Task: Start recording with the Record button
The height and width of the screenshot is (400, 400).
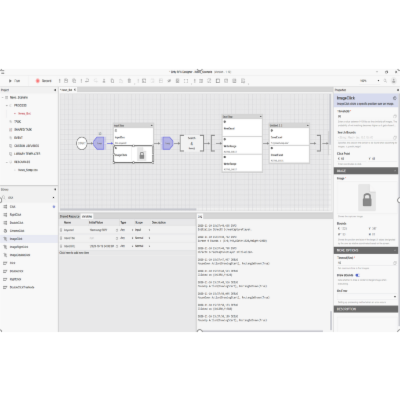Action: point(44,81)
